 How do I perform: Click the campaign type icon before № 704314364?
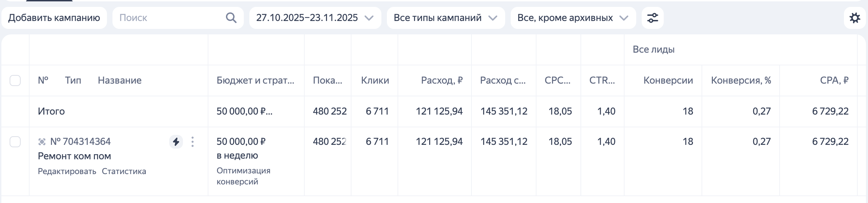click(43, 141)
